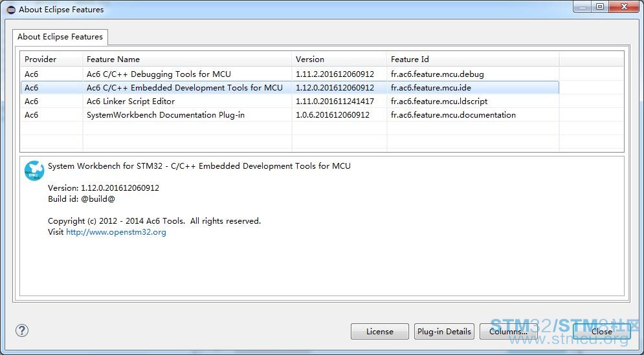Close the window with the title bar X
Viewport: 644px width, 355px height.
(624, 6)
